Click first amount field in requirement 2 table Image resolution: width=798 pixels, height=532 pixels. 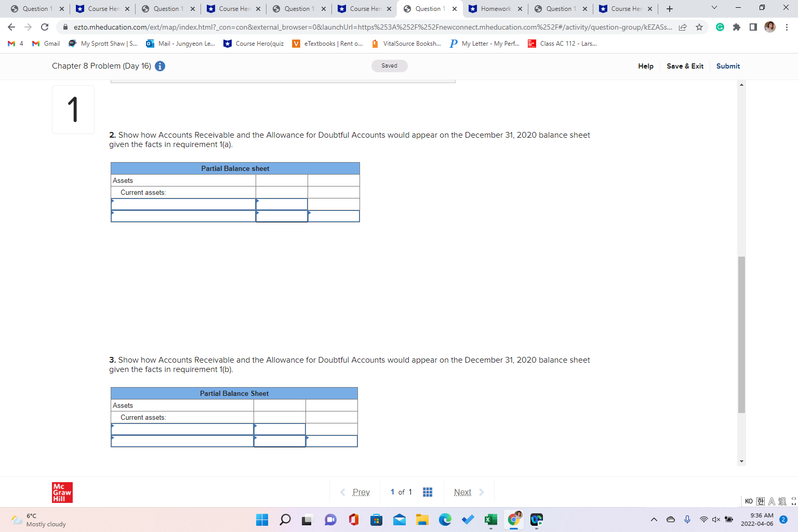coord(282,204)
